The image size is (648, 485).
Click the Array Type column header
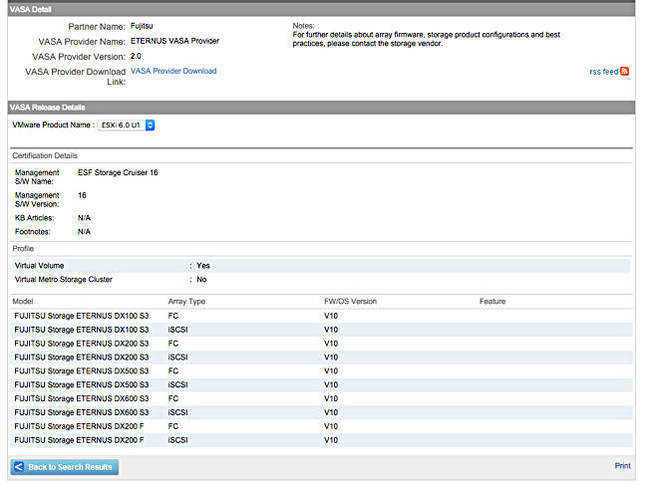pos(186,301)
